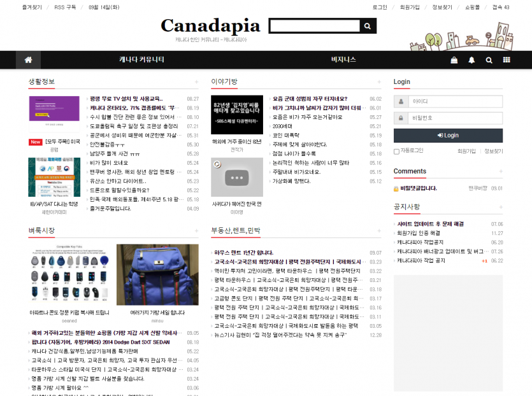Viewport: 532px width, 396px height.
Task: Click the home icon in navigation bar
Action: (x=28, y=60)
